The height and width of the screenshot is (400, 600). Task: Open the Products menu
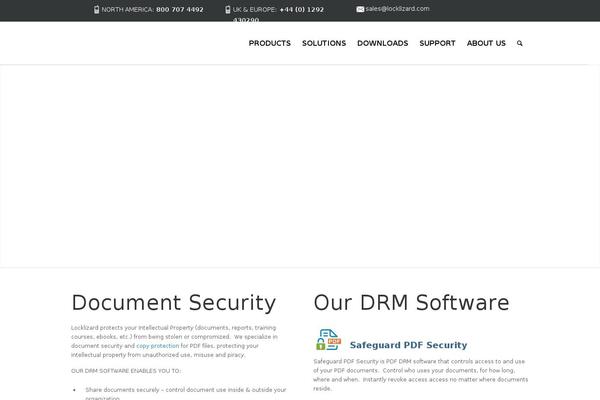270,43
